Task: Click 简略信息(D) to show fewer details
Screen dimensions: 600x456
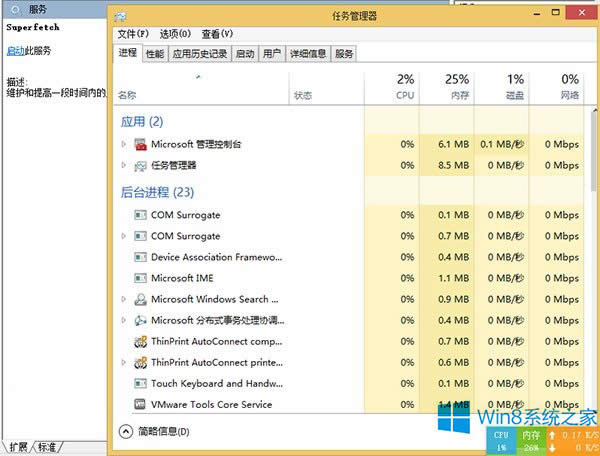Action: 163,432
